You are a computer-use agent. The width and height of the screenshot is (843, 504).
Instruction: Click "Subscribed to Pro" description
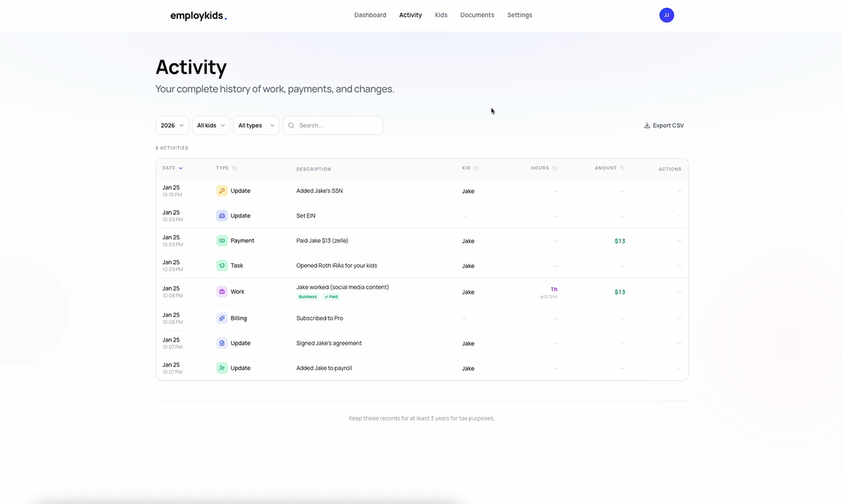(x=319, y=318)
